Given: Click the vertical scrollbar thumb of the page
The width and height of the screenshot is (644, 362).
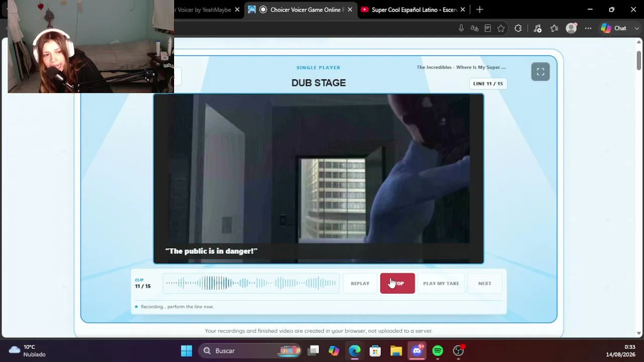Looking at the screenshot, I should [x=639, y=60].
